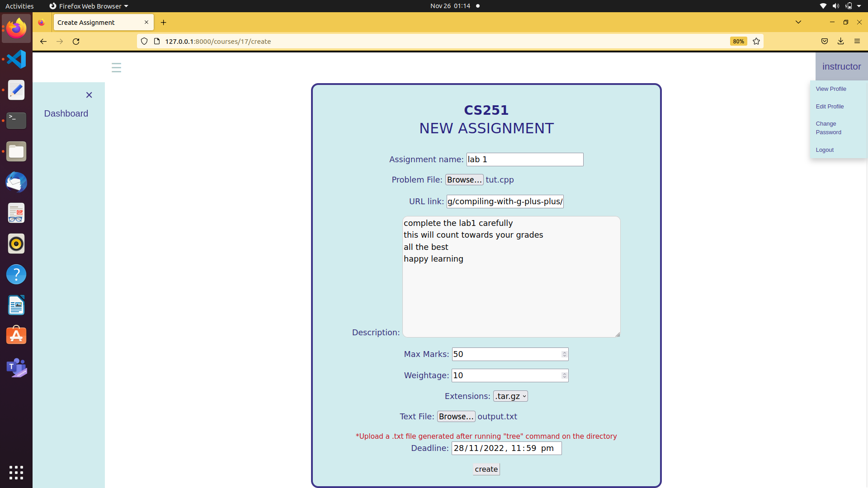Go back with the browser back arrow
Screen dimensions: 868x488
point(43,41)
